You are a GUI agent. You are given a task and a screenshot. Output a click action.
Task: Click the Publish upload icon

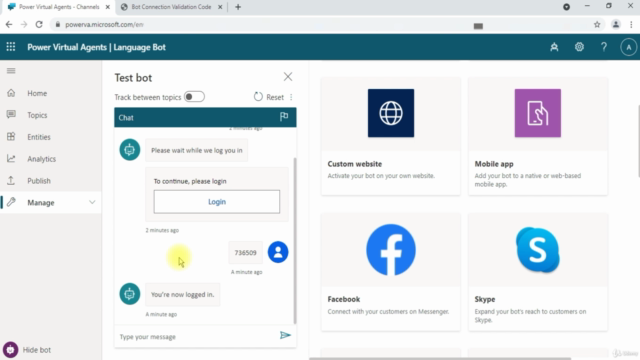(x=11, y=180)
